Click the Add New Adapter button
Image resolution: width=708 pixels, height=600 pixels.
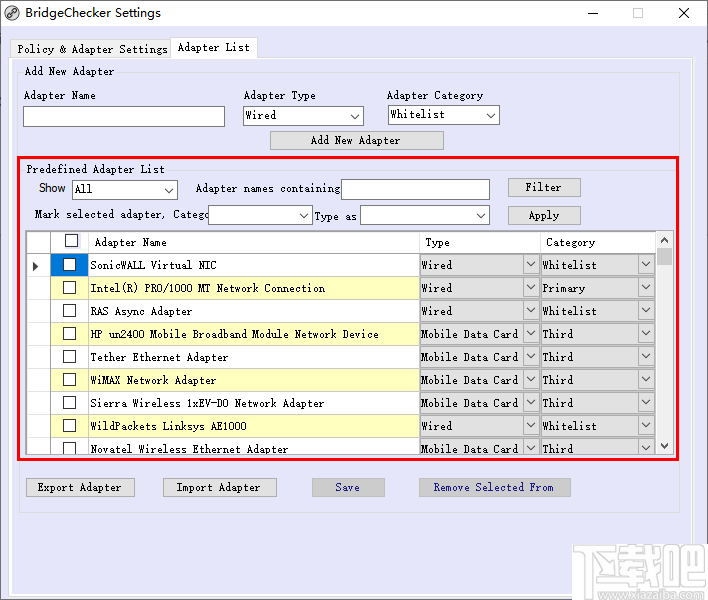click(357, 140)
